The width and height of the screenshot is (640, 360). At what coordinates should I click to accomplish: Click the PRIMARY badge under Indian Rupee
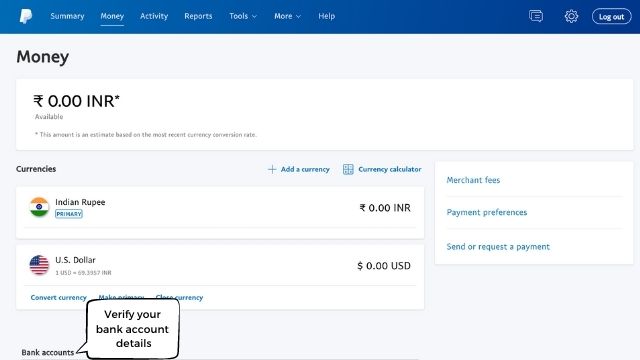[x=69, y=214]
